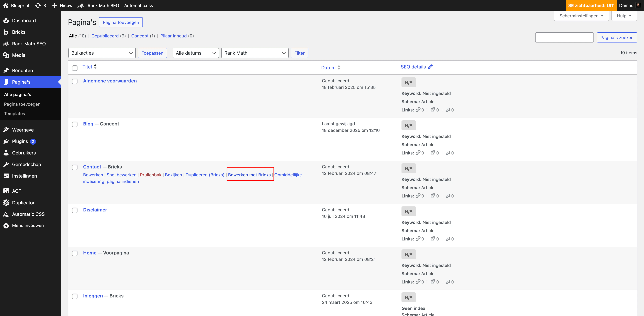
Task: Click the Automatic CSS sidebar icon
Action: [6, 214]
